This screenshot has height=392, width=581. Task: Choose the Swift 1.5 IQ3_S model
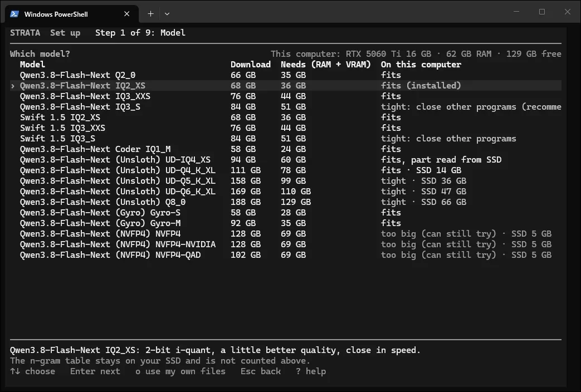pyautogui.click(x=286, y=139)
